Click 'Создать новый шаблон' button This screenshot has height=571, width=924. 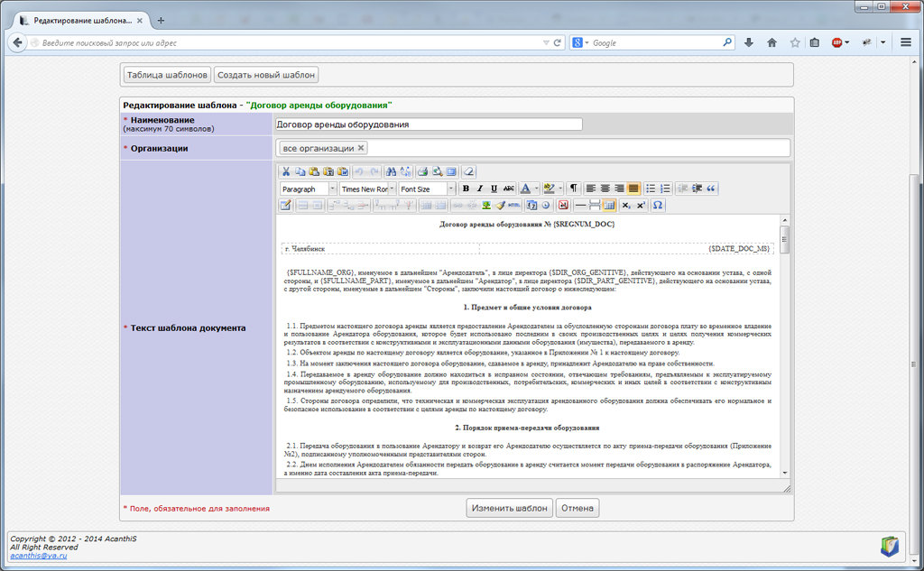266,75
